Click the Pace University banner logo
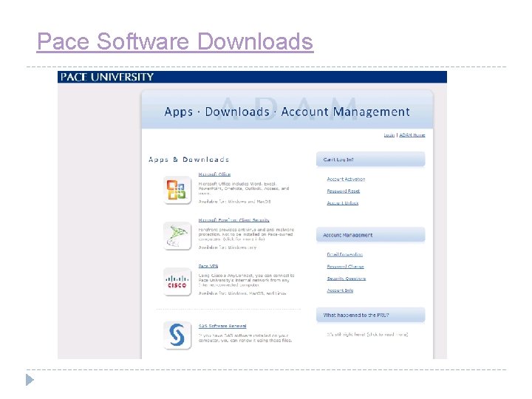This screenshot has width=532, height=399. point(107,77)
